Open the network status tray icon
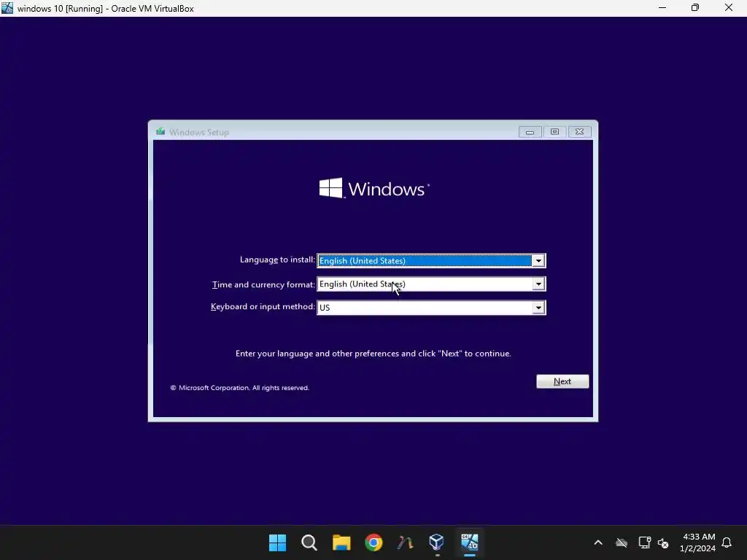This screenshot has height=560, width=747. [645, 542]
